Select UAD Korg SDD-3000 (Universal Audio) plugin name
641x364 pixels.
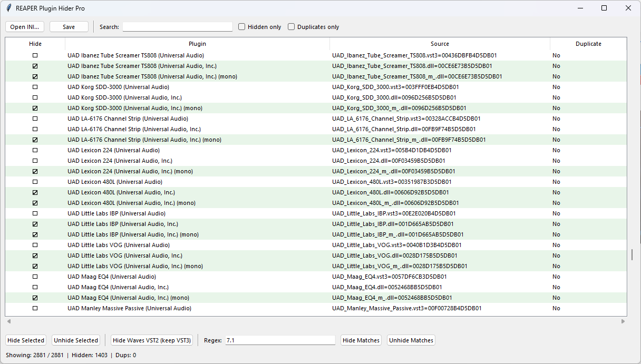click(x=118, y=87)
